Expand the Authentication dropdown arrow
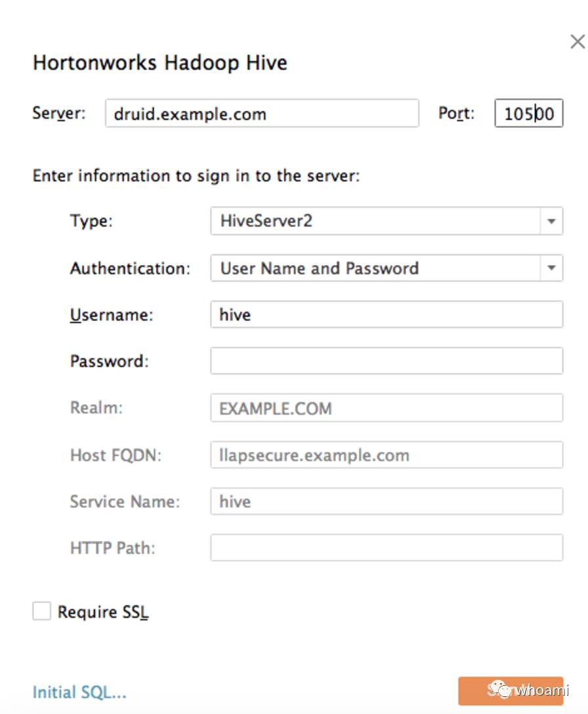 point(551,268)
